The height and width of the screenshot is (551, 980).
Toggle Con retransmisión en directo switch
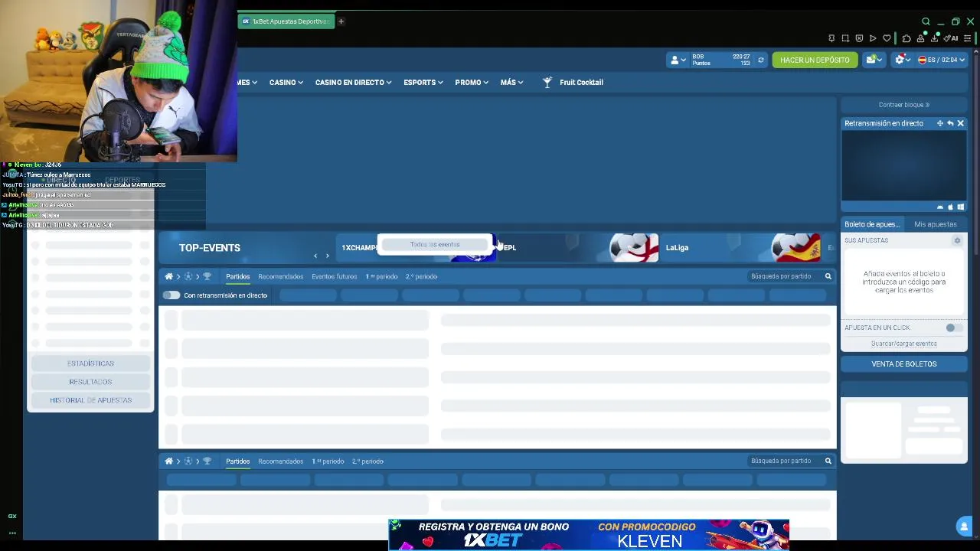(x=171, y=295)
